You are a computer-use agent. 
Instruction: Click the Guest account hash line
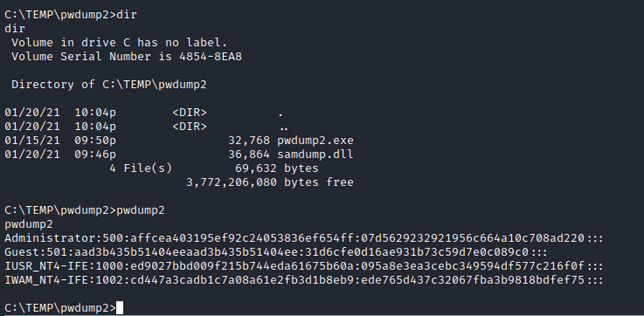pyautogui.click(x=276, y=252)
